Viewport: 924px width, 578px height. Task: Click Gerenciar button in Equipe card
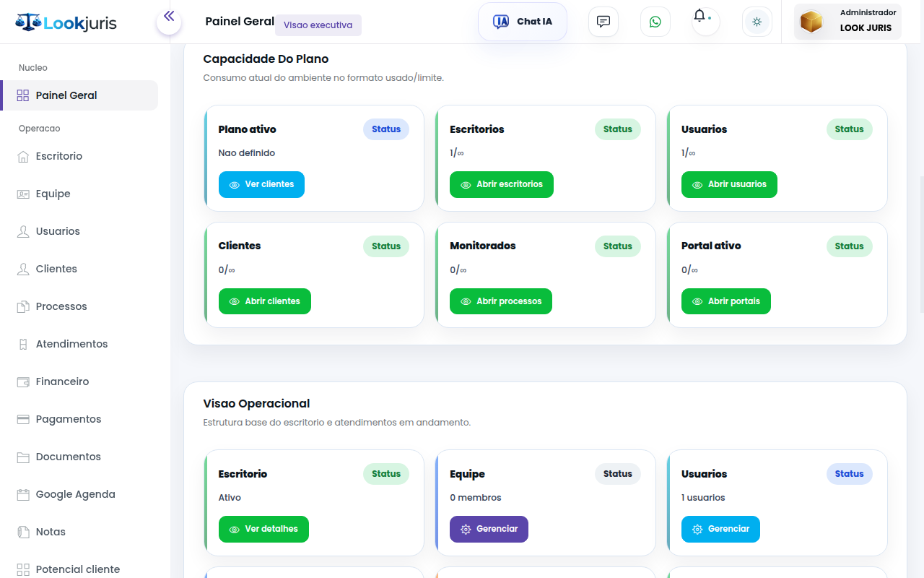489,529
